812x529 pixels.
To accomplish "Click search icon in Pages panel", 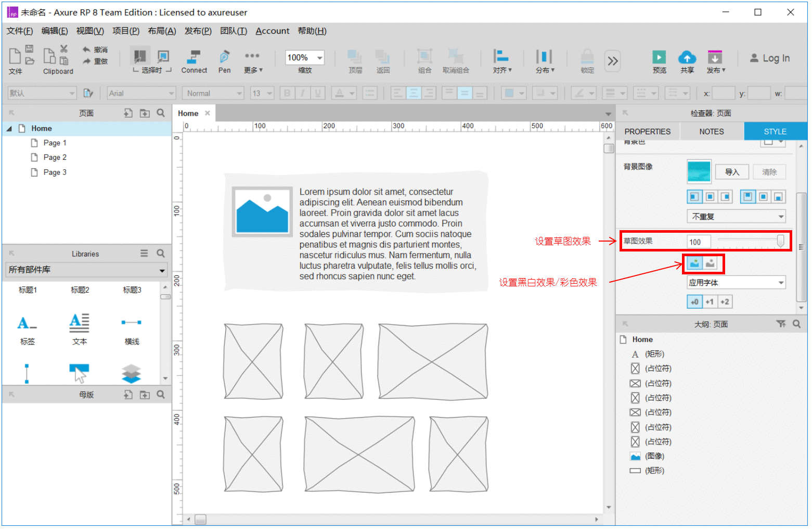I will [161, 113].
